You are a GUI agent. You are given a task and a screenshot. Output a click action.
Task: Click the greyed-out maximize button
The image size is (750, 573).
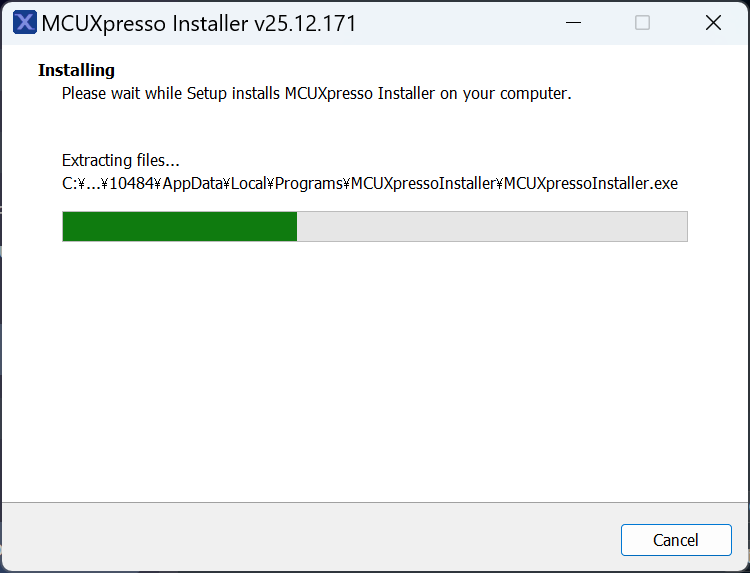[643, 23]
